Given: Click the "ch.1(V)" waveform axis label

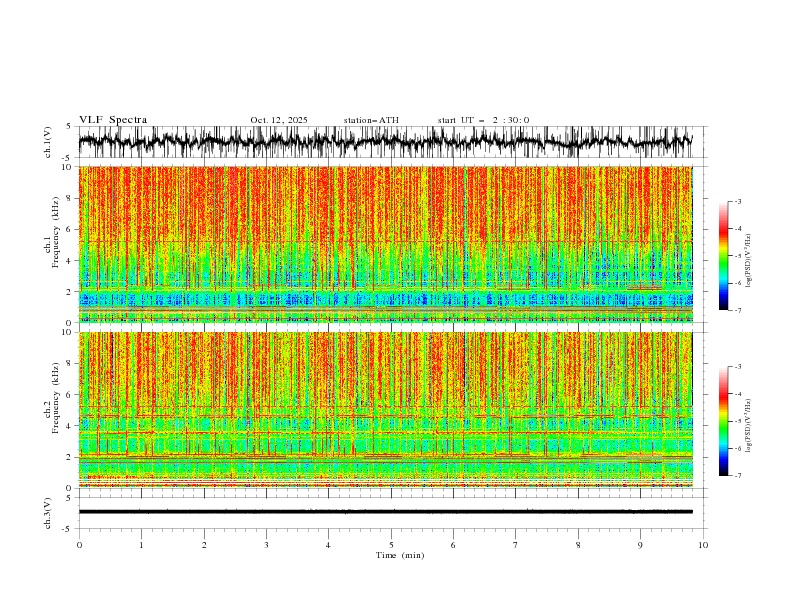Looking at the screenshot, I should (x=48, y=142).
